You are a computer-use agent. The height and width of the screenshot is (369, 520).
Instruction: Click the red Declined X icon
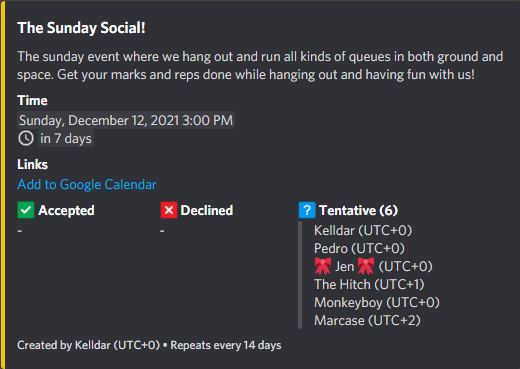click(x=169, y=210)
